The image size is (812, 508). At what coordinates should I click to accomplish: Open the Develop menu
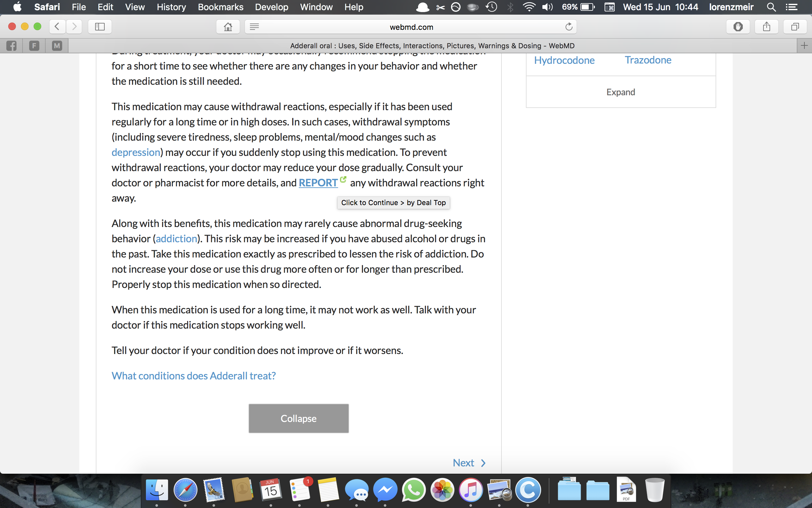coord(272,7)
